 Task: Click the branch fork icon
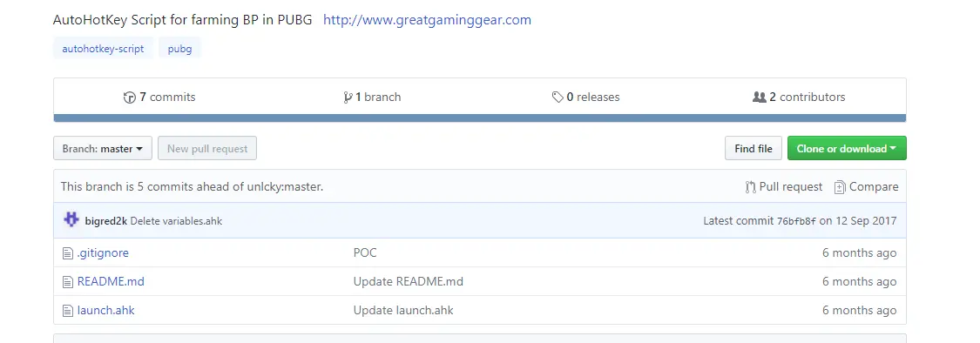click(x=348, y=98)
